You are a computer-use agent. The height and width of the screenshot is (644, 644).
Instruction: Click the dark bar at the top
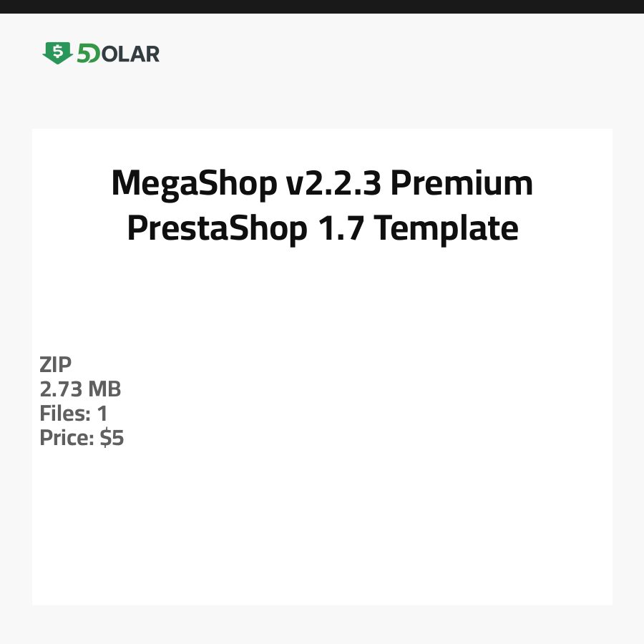(322, 6)
